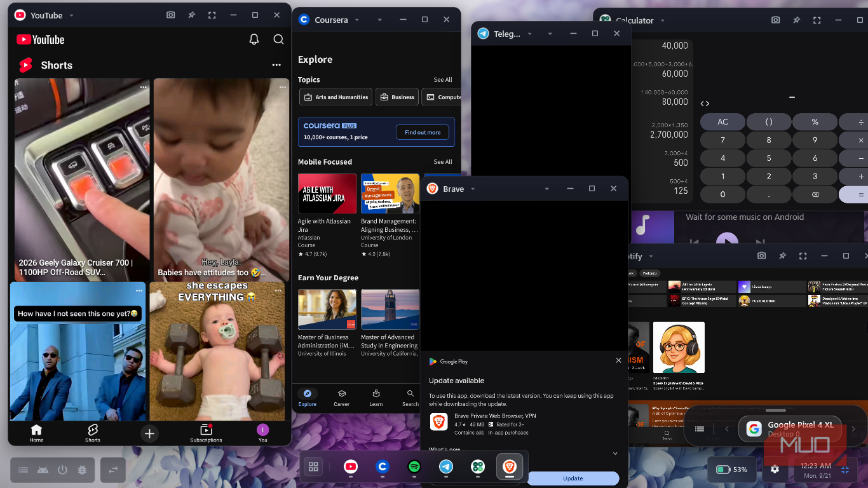The height and width of the screenshot is (488, 868).
Task: Open Subscriptions tab in YouTube
Action: click(x=206, y=433)
